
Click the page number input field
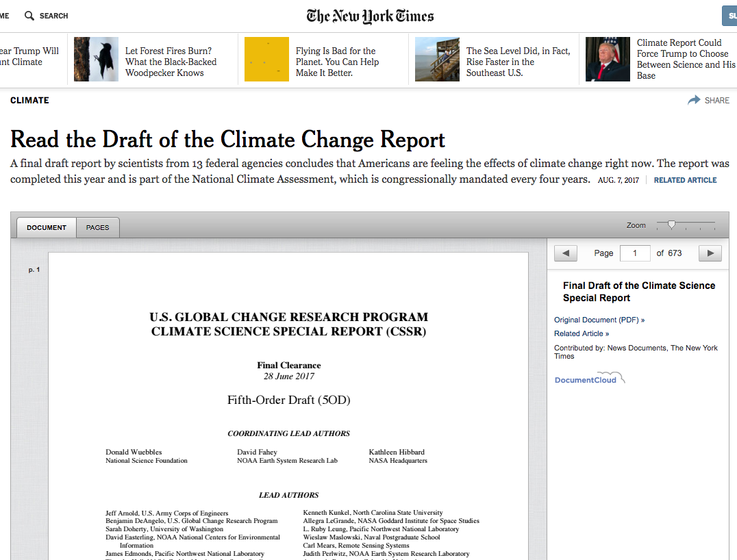pyautogui.click(x=635, y=253)
